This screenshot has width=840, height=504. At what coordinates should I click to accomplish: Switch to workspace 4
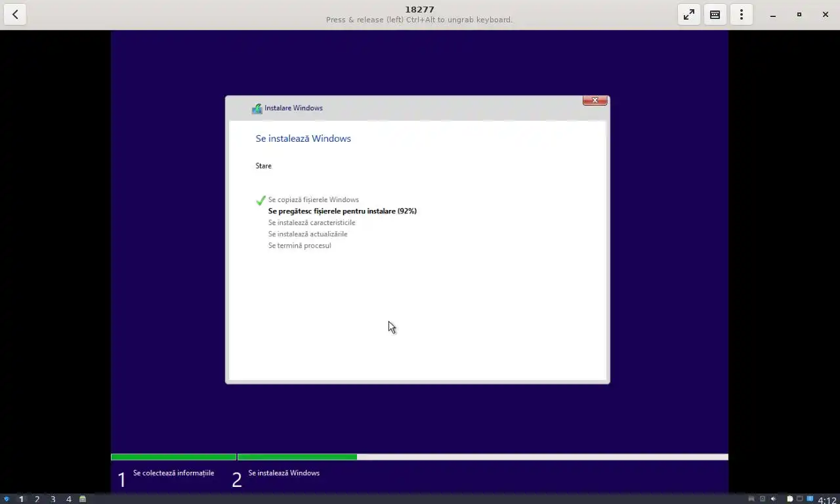point(69,499)
